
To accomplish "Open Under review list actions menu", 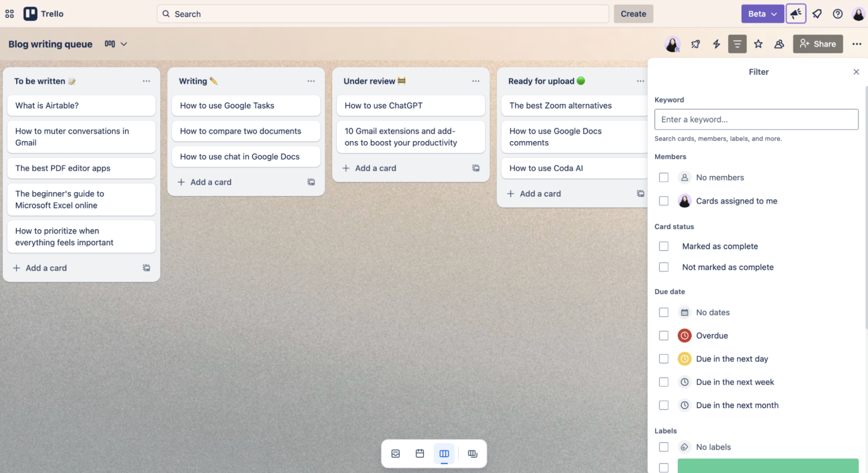I will (x=476, y=81).
